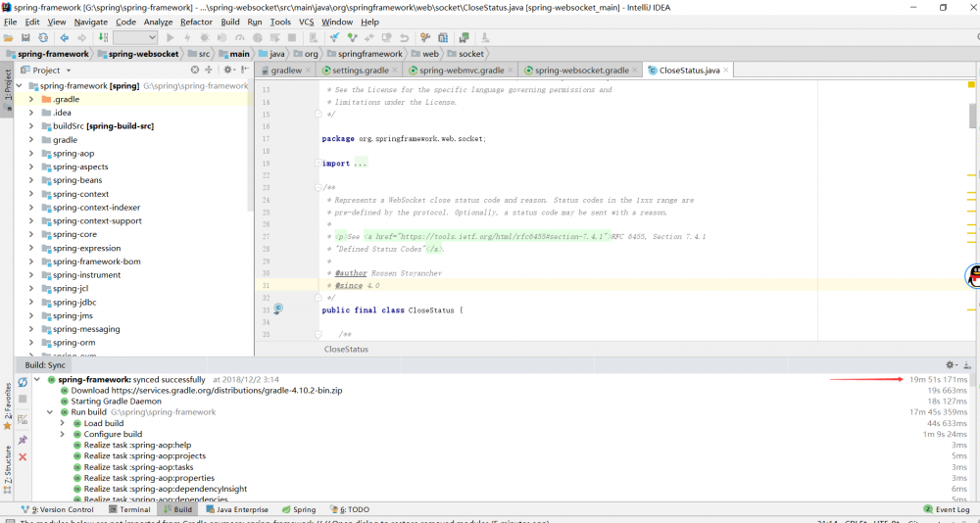Open the Refactor menu
This screenshot has height=523, width=980.
pyautogui.click(x=196, y=22)
